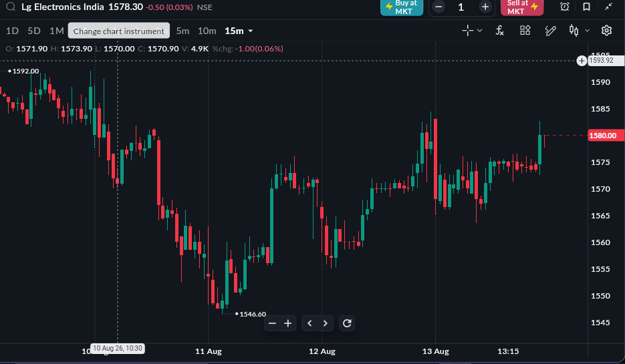Pan chart left with arrow
This screenshot has height=364, width=625.
click(x=309, y=323)
